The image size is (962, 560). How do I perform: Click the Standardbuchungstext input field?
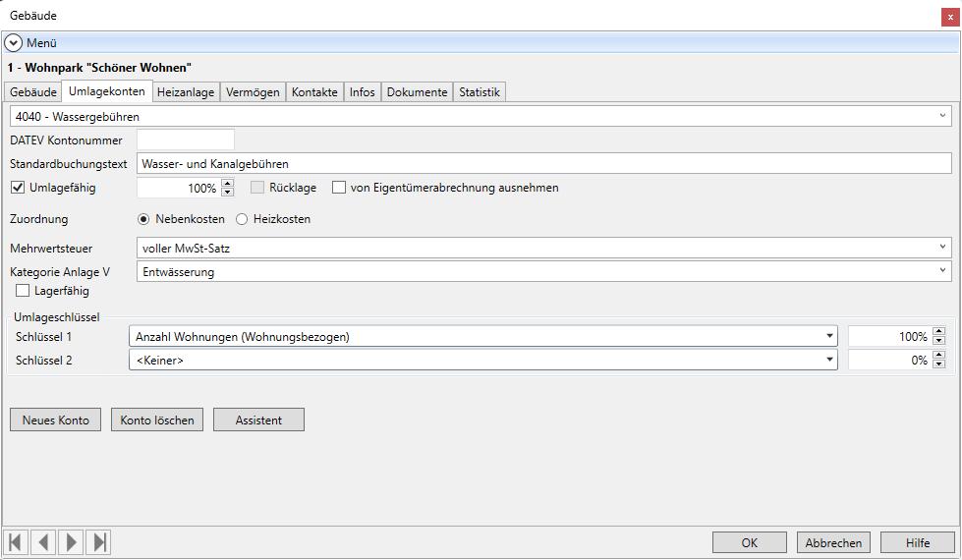543,164
